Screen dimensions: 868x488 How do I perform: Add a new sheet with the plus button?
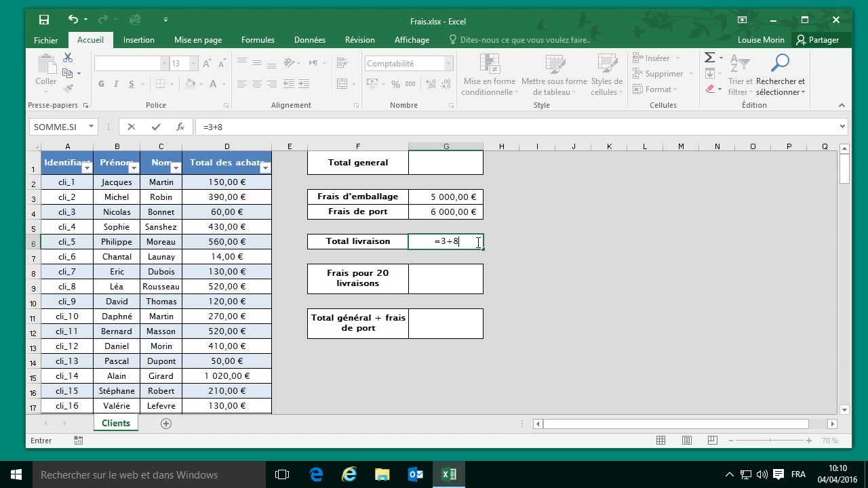pos(166,424)
